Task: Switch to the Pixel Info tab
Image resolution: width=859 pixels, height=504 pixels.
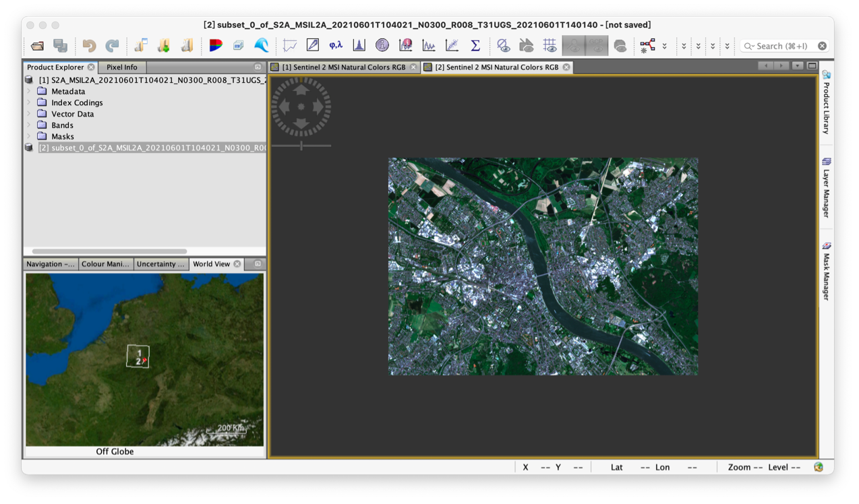Action: 122,67
